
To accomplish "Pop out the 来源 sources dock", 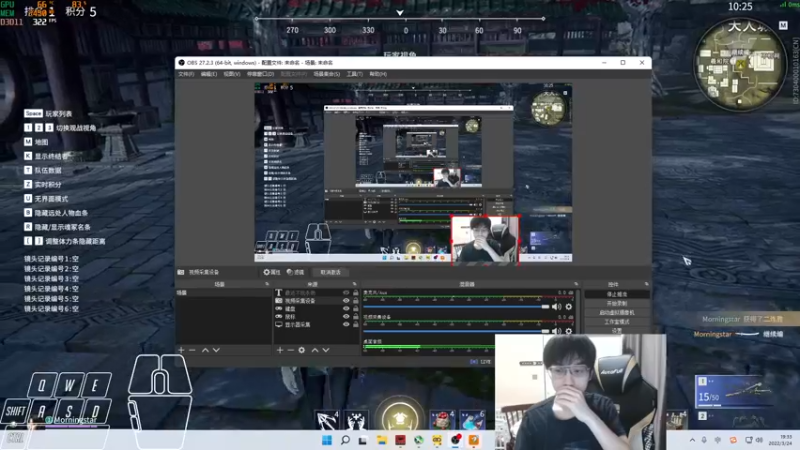I will pos(355,284).
